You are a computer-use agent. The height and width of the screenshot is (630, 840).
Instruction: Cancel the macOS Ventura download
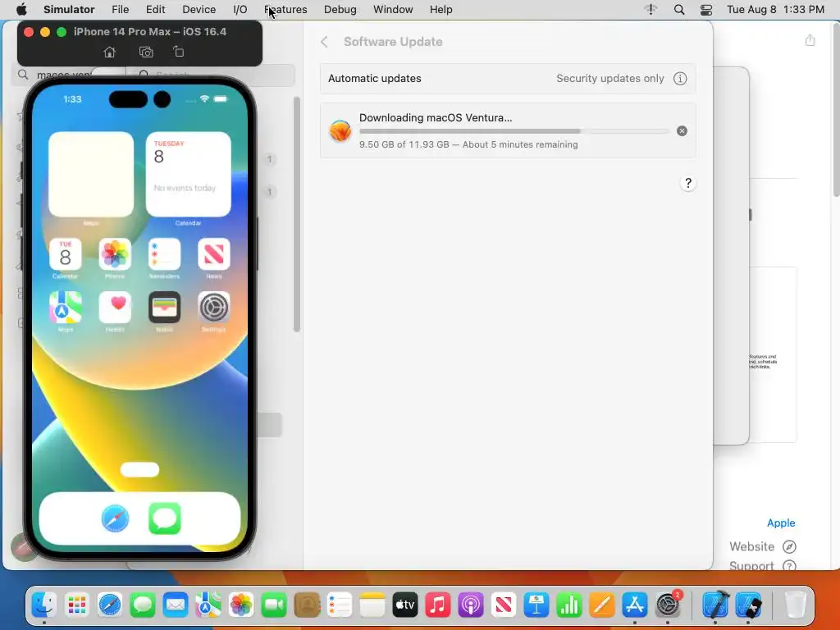tap(682, 130)
